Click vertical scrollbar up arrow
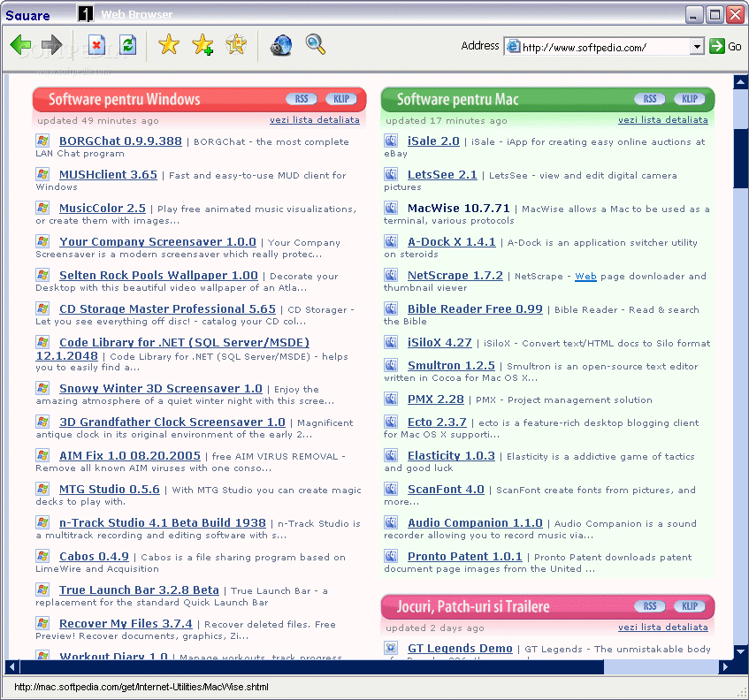 740,82
